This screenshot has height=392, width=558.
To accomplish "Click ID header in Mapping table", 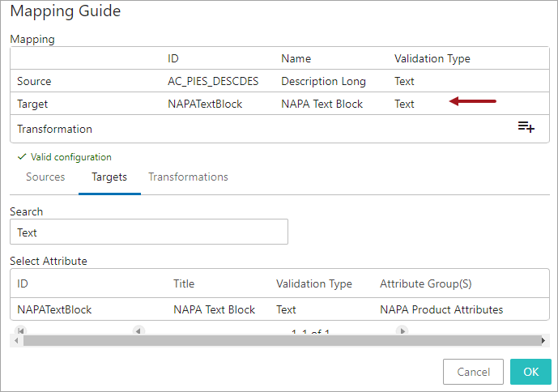I will [x=173, y=58].
